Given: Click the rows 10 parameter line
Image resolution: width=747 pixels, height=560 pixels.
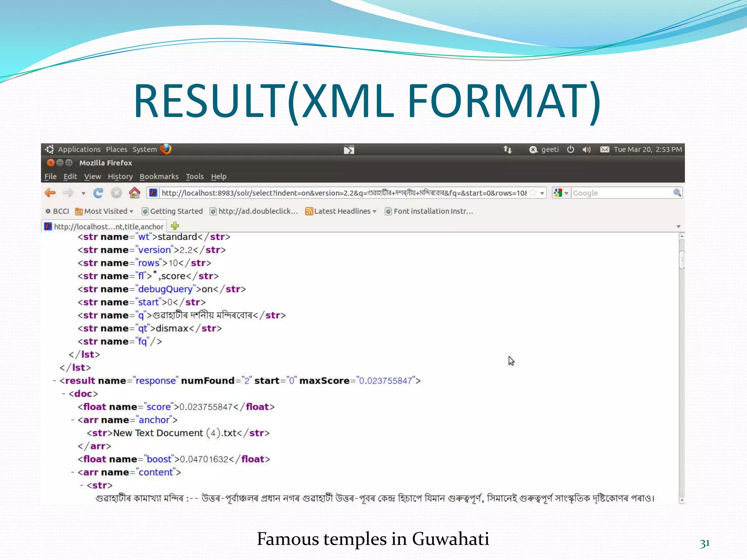Looking at the screenshot, I should [x=144, y=263].
